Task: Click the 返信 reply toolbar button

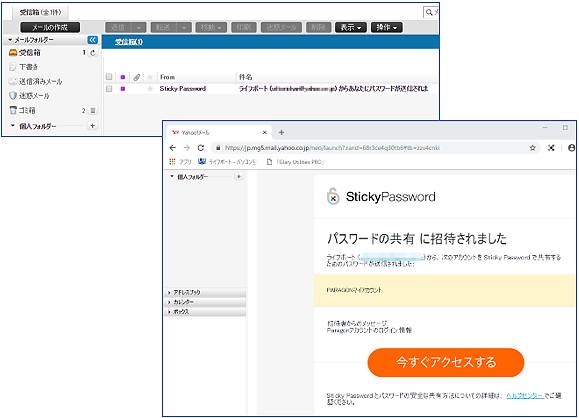Action: pyautogui.click(x=118, y=27)
